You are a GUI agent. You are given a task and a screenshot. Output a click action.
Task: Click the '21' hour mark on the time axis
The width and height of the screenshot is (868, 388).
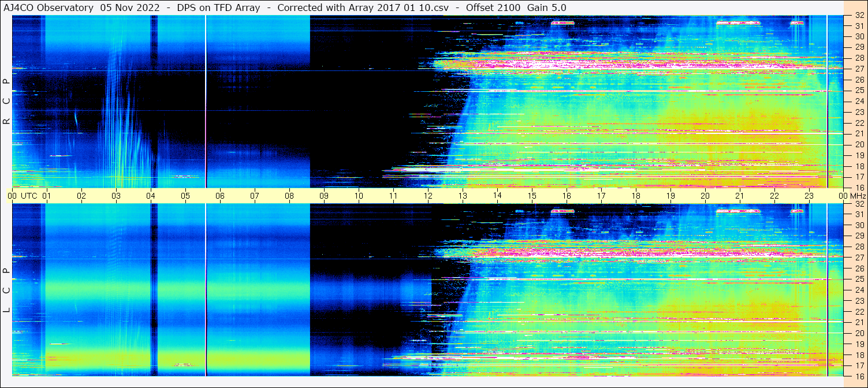740,196
